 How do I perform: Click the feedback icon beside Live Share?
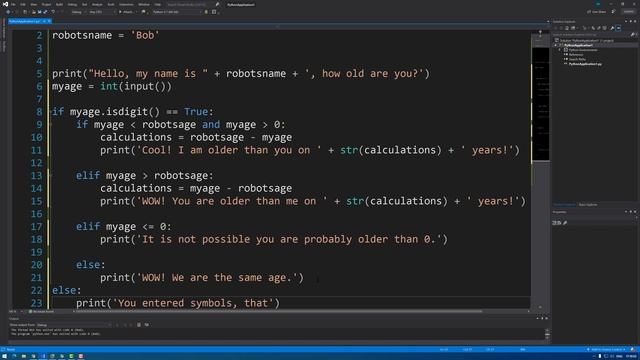(613, 12)
